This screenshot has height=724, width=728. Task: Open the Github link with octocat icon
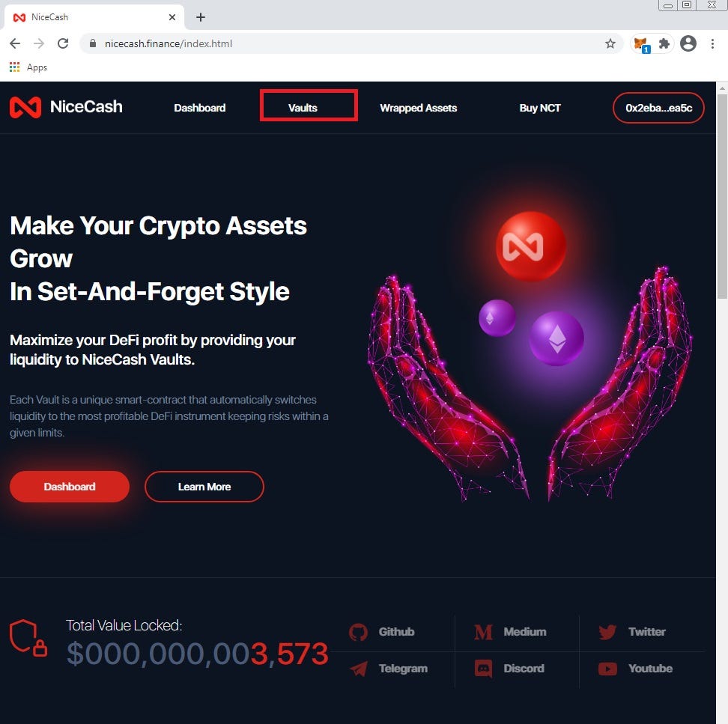click(382, 632)
